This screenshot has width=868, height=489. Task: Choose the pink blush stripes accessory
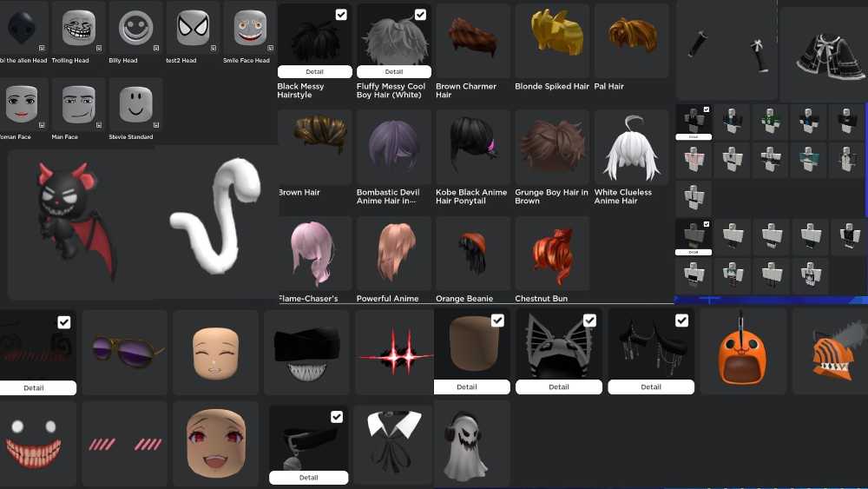click(x=124, y=445)
